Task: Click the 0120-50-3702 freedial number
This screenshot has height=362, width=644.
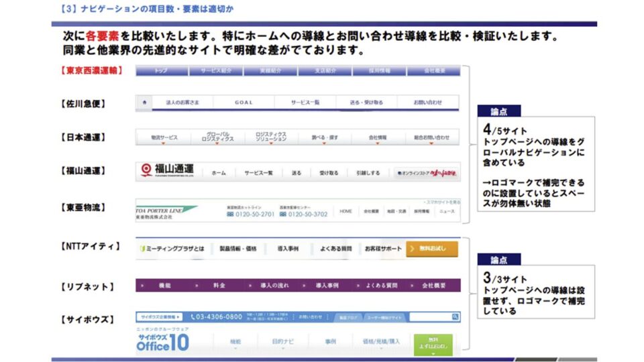Action: pyautogui.click(x=303, y=215)
